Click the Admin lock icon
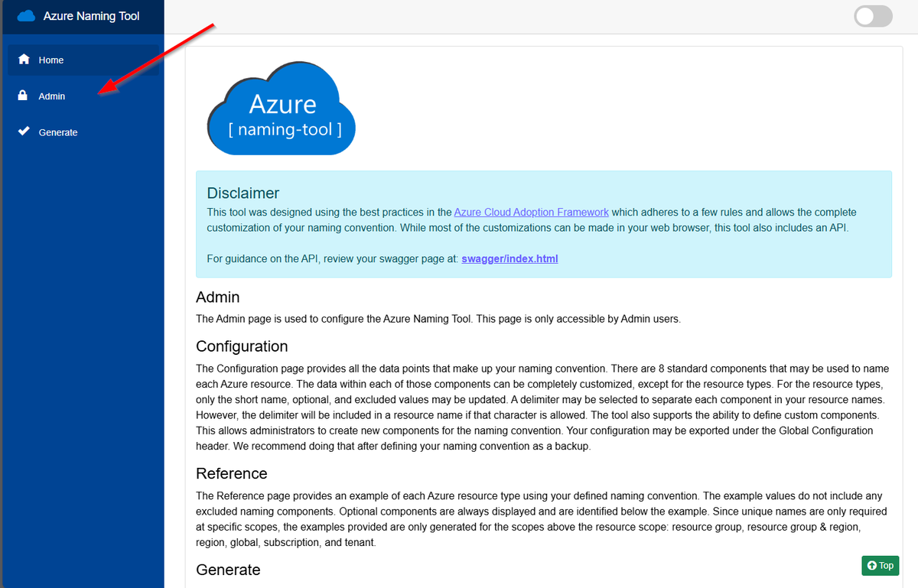This screenshot has height=588, width=918. (x=23, y=96)
